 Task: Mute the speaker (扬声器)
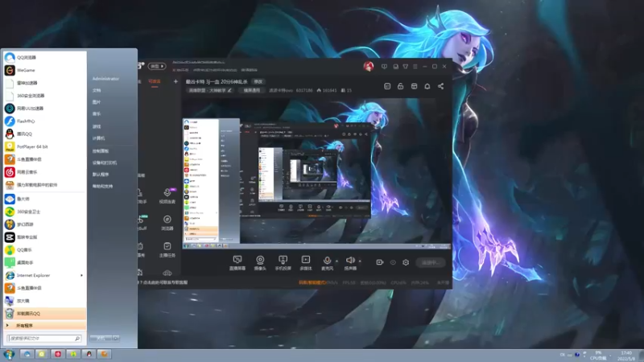coord(350,263)
